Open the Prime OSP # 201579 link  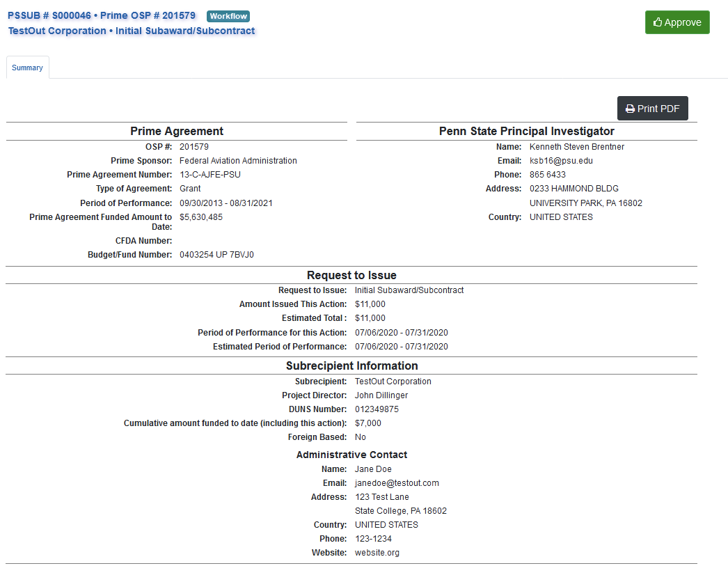(x=148, y=15)
